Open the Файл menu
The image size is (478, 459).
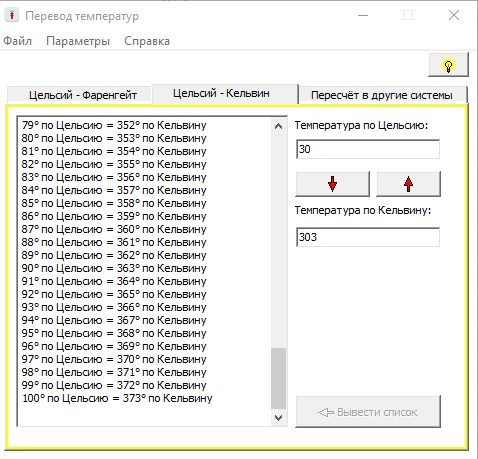18,41
